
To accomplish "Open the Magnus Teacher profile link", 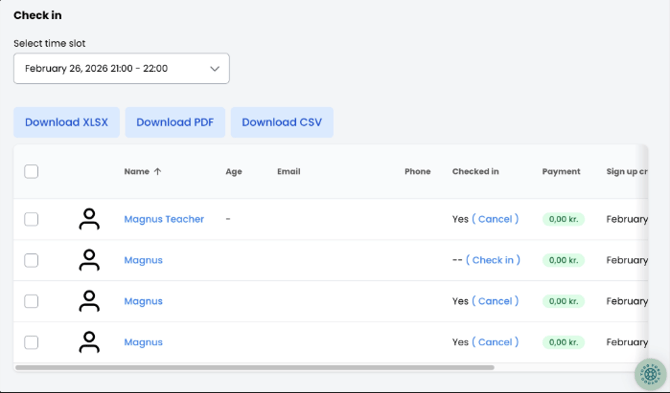I will click(164, 219).
